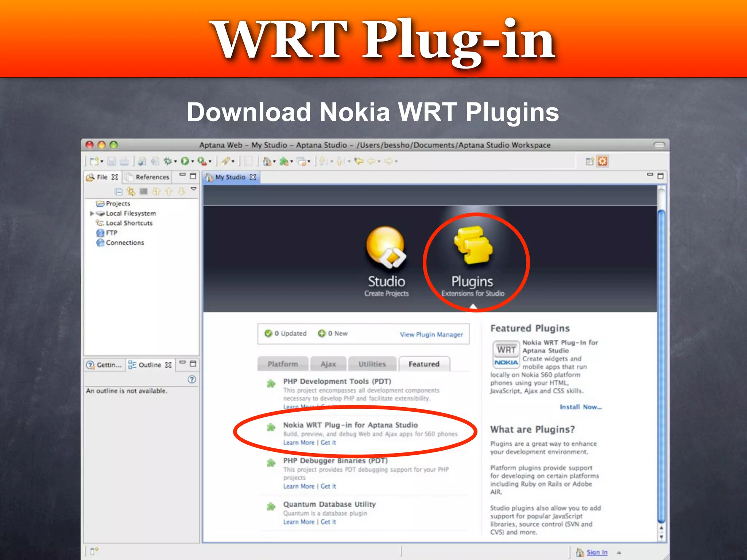This screenshot has height=560, width=747.
Task: Click the Print toolbar icon
Action: tap(124, 161)
